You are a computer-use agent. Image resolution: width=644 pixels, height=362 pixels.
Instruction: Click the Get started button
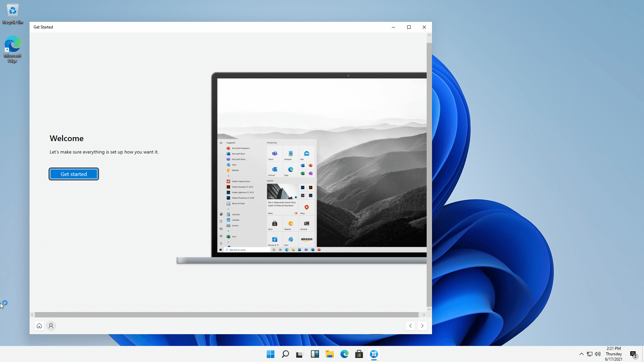pos(73,174)
